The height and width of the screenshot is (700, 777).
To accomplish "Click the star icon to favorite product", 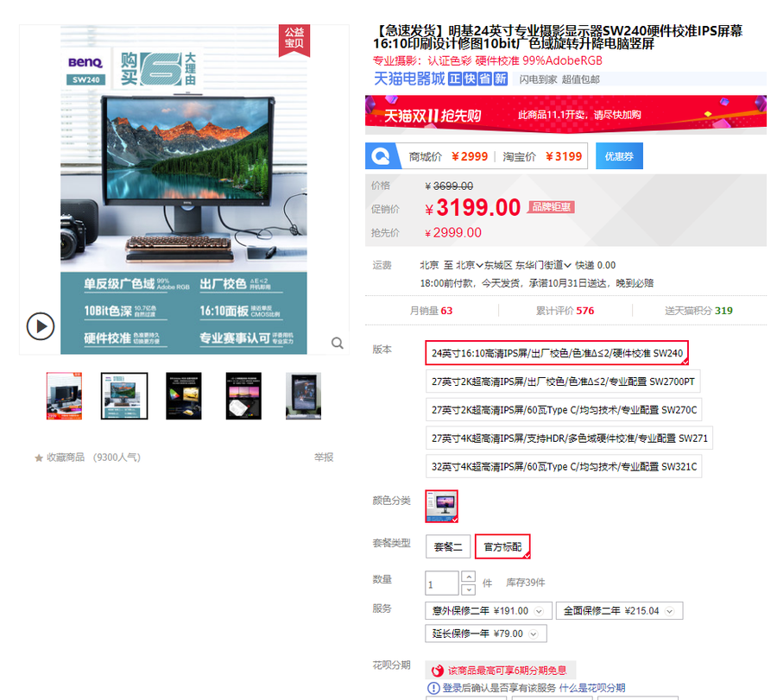I will pyautogui.click(x=39, y=457).
